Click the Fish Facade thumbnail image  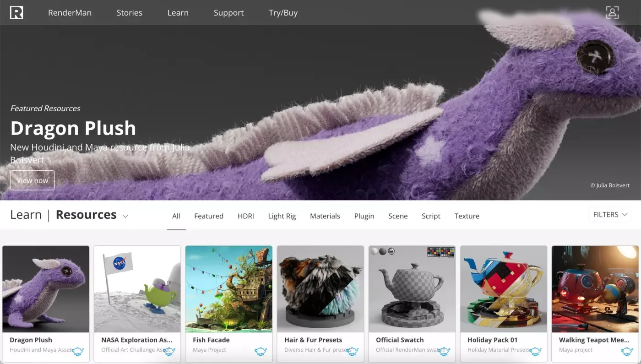(x=229, y=289)
